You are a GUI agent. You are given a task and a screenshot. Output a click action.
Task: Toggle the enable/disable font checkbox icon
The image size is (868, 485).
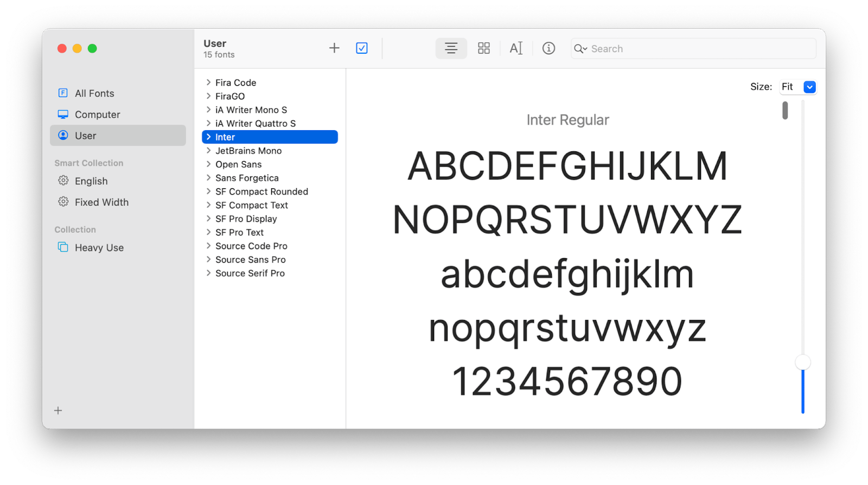coord(362,48)
